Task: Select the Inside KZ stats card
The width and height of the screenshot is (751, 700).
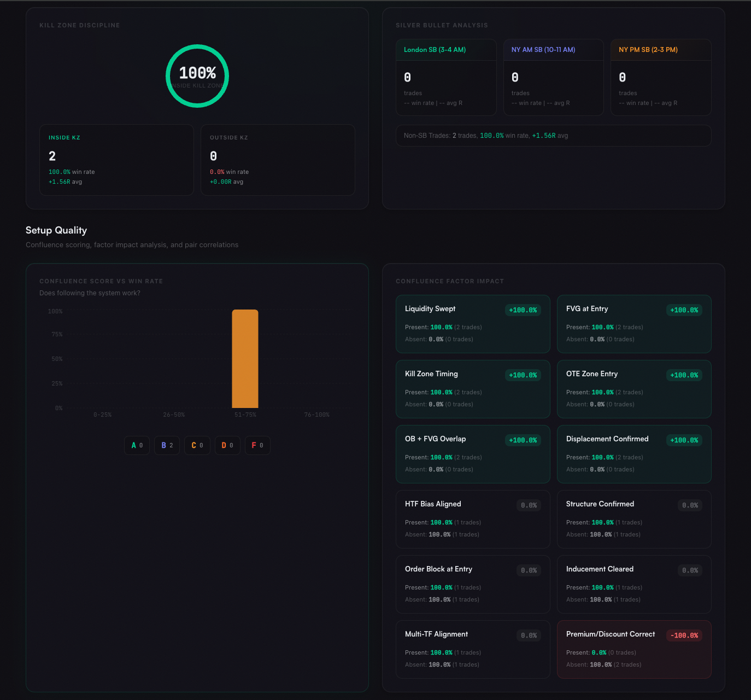Action: coord(116,160)
